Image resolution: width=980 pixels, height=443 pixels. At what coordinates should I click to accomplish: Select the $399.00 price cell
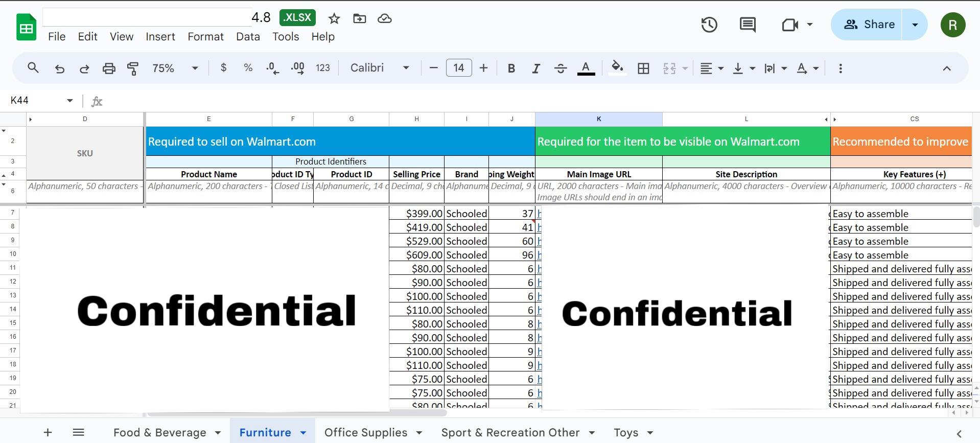coord(416,214)
